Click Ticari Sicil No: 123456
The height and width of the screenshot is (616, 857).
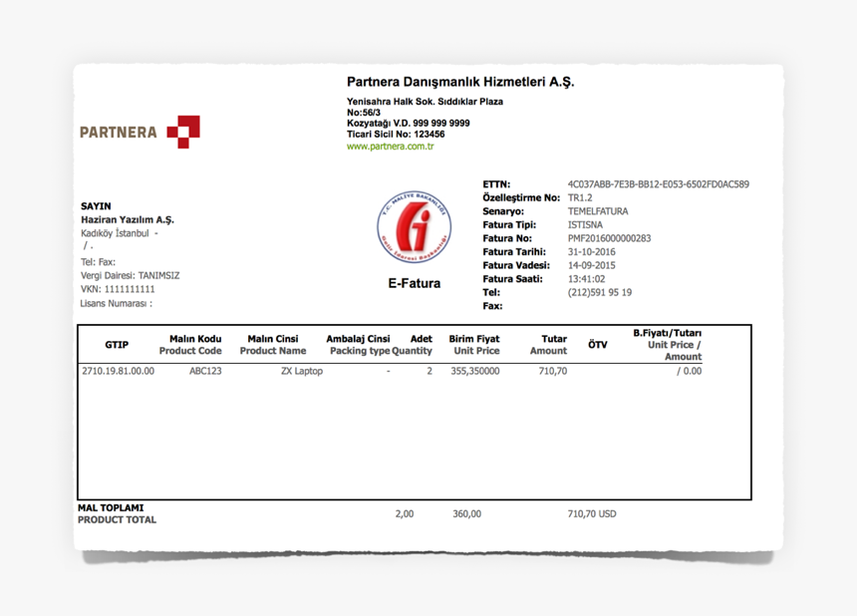point(396,134)
